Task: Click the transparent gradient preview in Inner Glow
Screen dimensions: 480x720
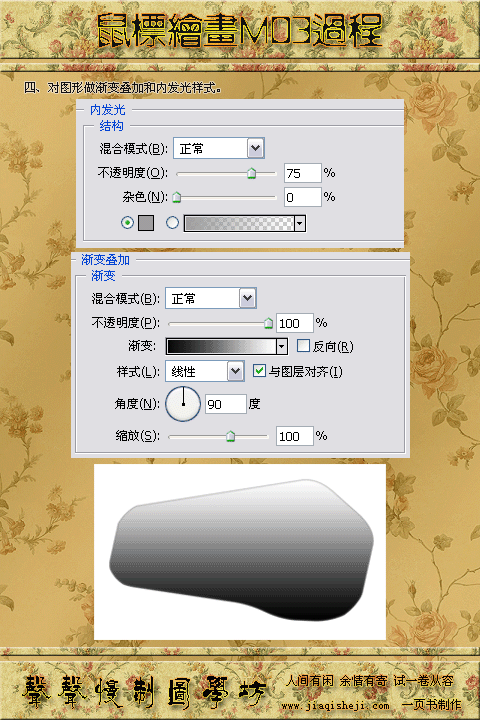Action: pos(239,224)
